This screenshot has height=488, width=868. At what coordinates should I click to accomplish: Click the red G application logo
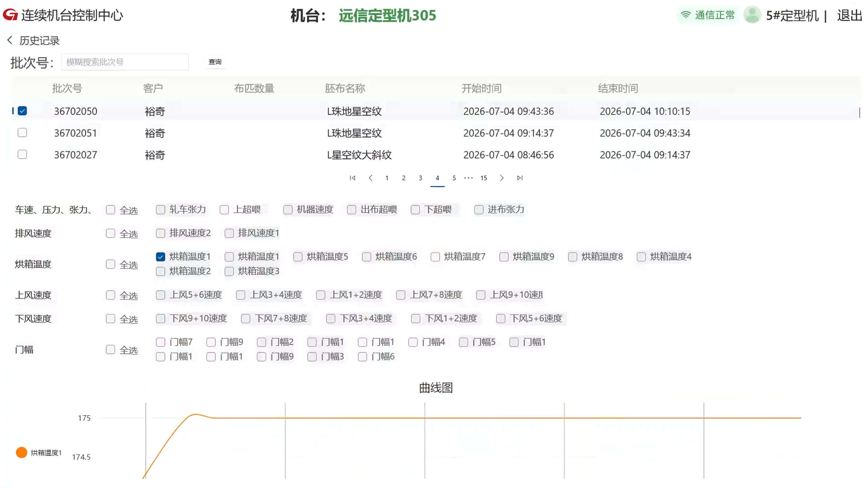[11, 14]
